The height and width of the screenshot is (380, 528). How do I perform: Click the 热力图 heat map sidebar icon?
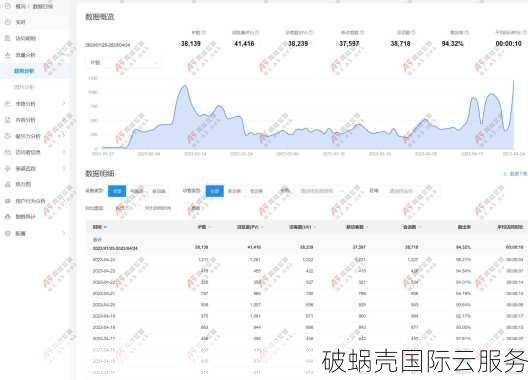[x=8, y=184]
